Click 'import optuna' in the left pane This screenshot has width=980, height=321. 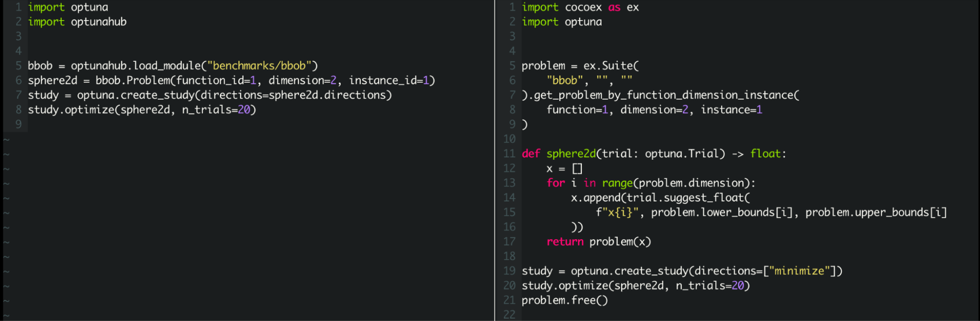(68, 7)
